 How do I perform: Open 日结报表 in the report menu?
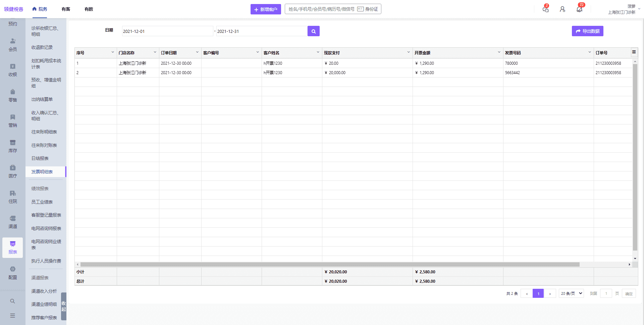pos(40,158)
